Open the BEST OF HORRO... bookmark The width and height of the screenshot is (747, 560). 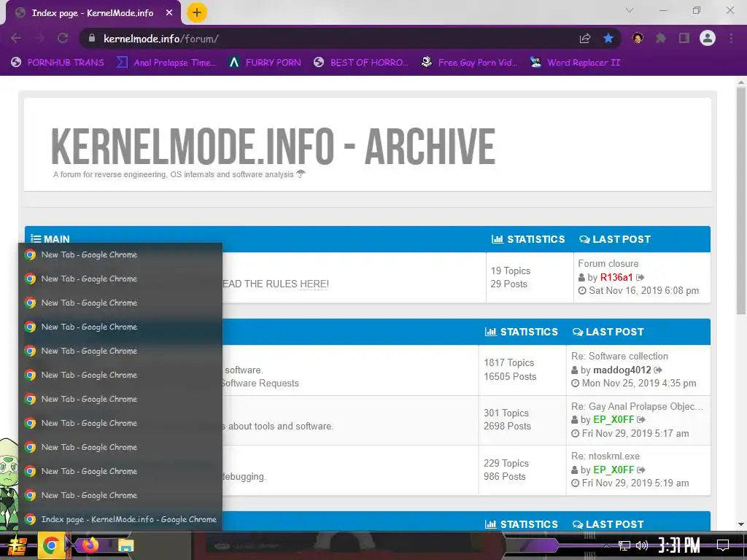coord(361,63)
